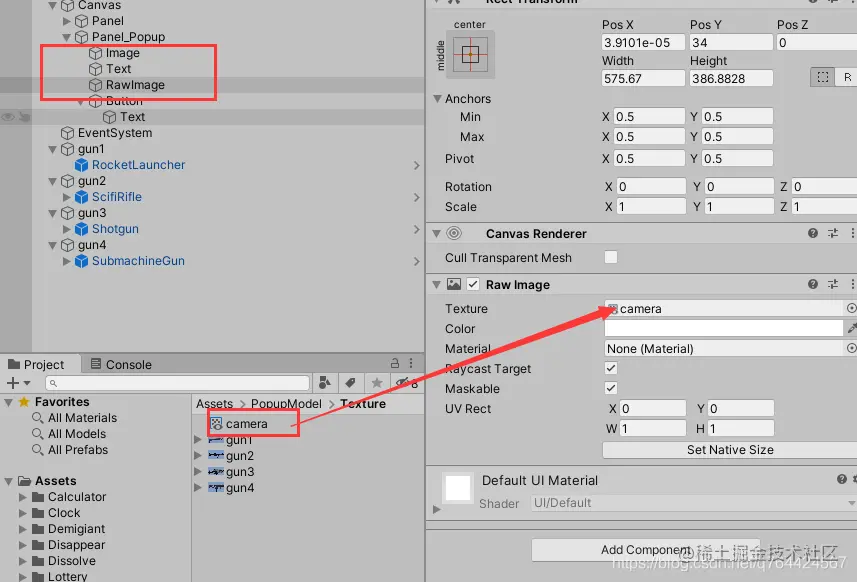Collapse the Anchors section
The width and height of the screenshot is (857, 582).
point(437,99)
